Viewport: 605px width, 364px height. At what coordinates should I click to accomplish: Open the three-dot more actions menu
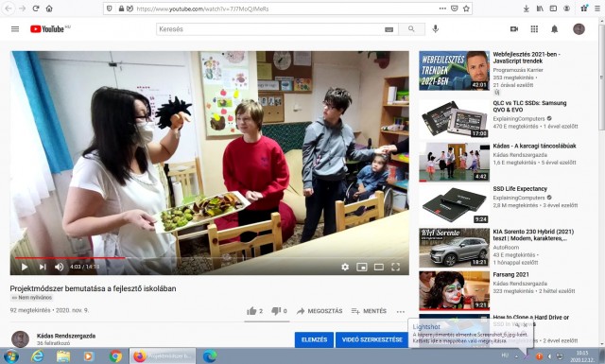coord(401,311)
